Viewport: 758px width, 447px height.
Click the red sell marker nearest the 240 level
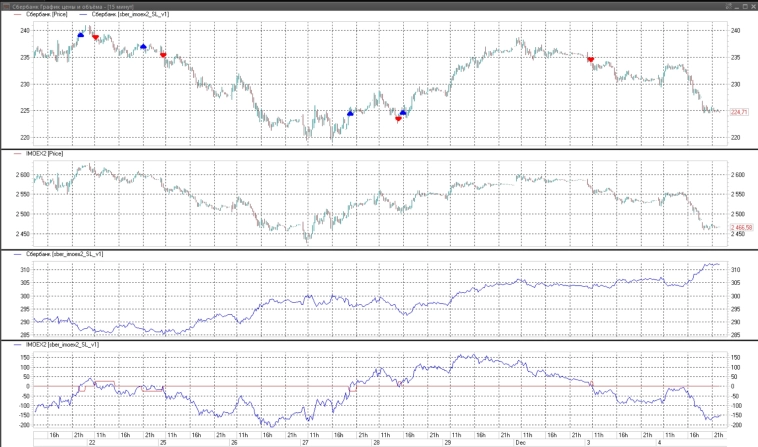click(95, 37)
